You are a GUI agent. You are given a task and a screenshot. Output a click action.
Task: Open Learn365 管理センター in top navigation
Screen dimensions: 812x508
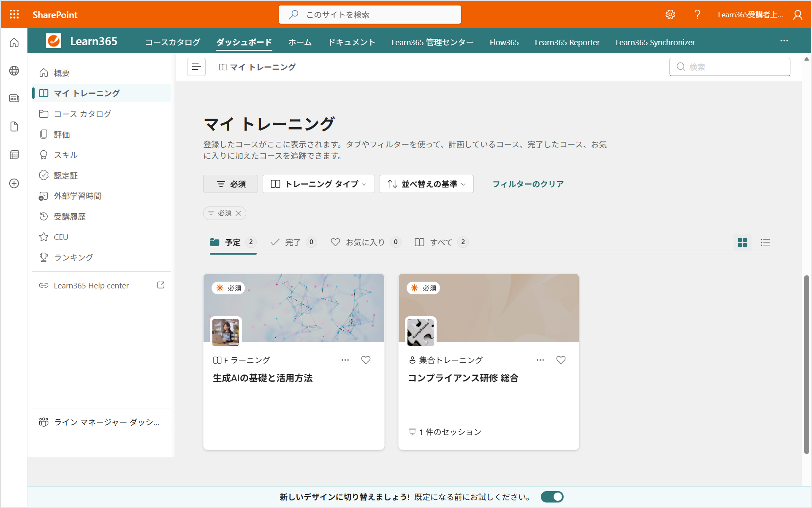pos(432,42)
